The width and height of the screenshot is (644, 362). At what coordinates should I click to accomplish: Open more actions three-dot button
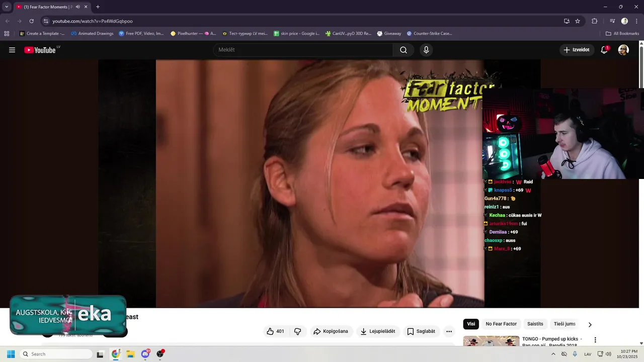(x=449, y=331)
